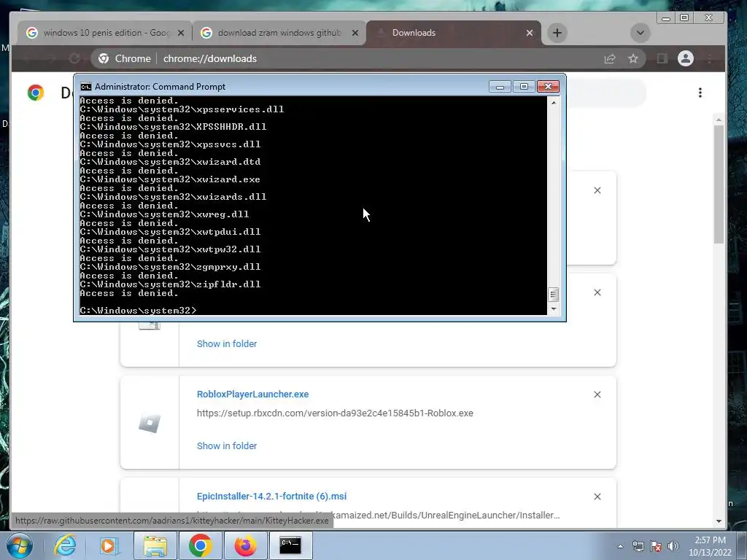Remove the second download card from list
The height and width of the screenshot is (560, 747).
(x=597, y=292)
